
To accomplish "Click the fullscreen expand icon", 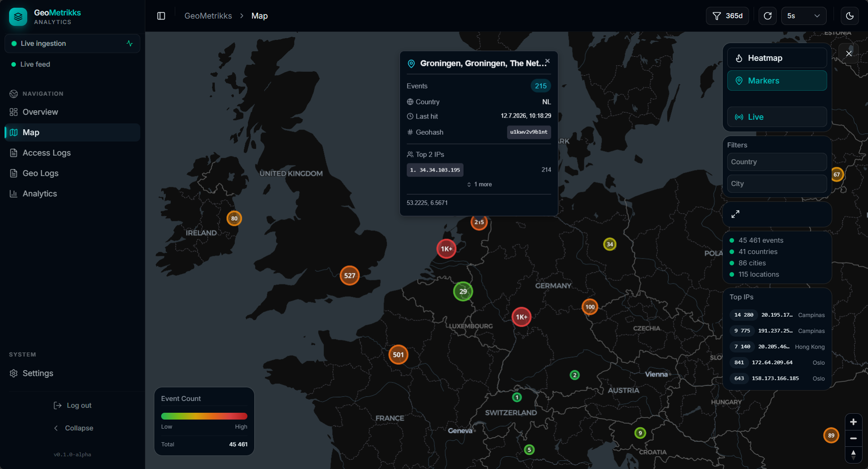I will 735,214.
